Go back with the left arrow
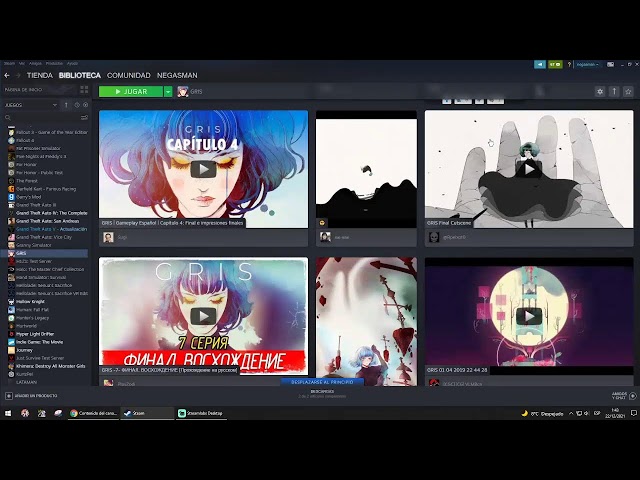The width and height of the screenshot is (640, 480). 7,76
